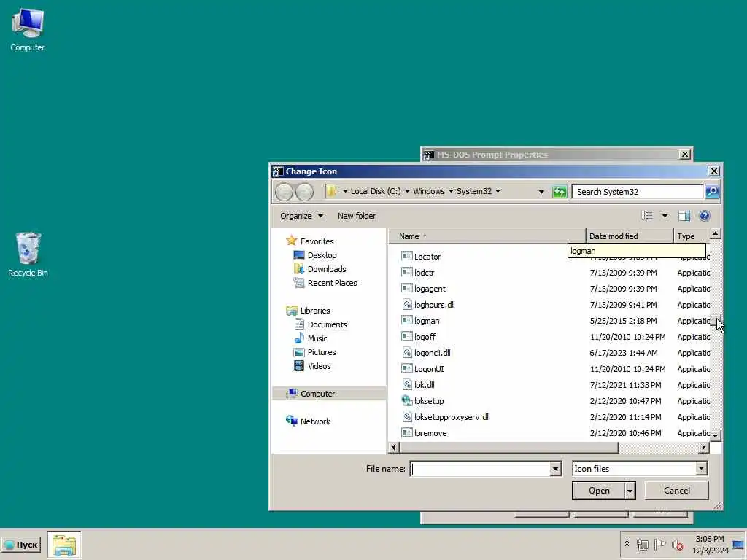This screenshot has height=560, width=747.
Task: Open the Documents library
Action: point(327,324)
